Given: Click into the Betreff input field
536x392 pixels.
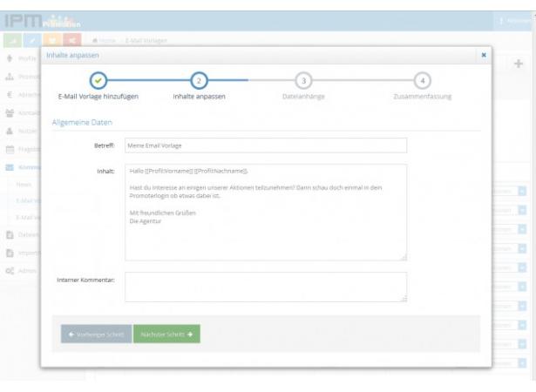Looking at the screenshot, I should [x=264, y=145].
